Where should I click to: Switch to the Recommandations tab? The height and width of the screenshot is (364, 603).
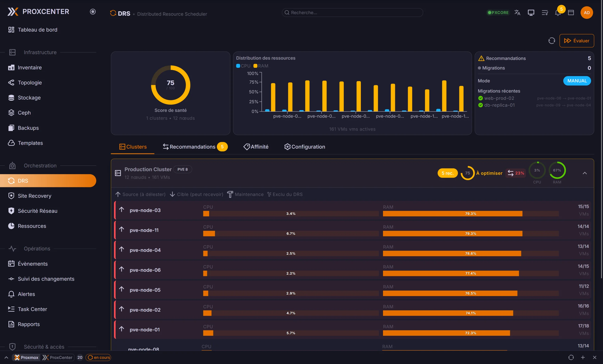[192, 147]
